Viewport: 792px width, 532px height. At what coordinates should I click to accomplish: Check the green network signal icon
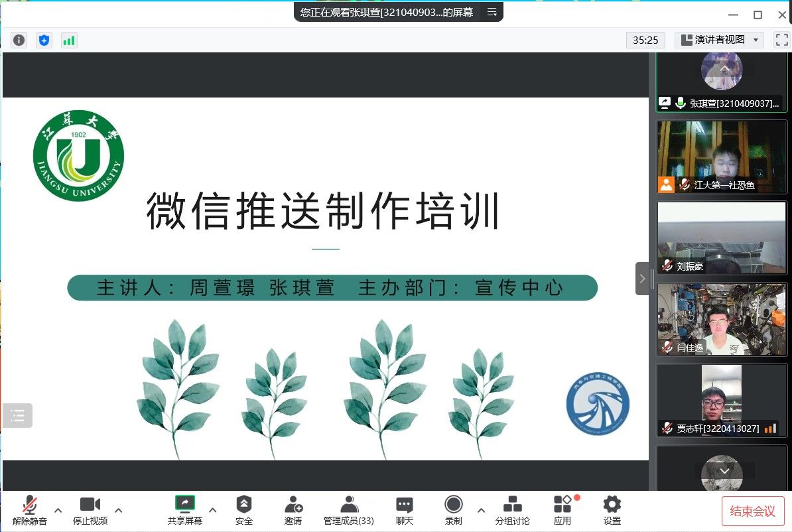click(69, 40)
